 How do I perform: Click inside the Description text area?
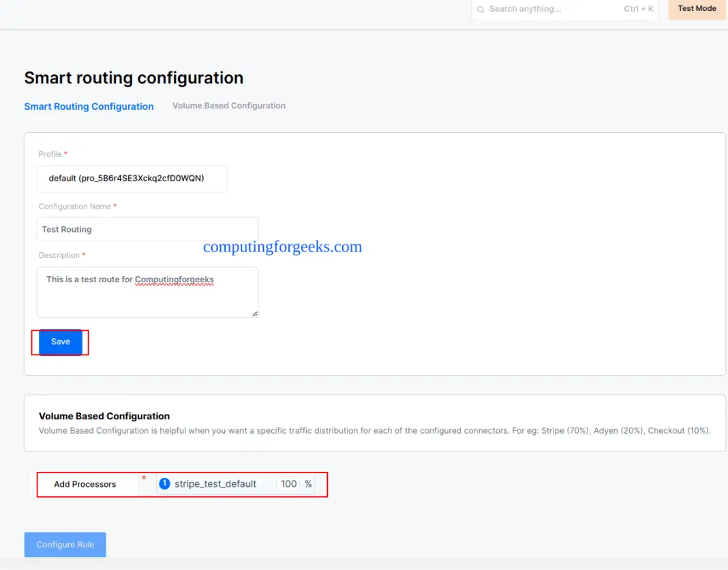pos(147,293)
